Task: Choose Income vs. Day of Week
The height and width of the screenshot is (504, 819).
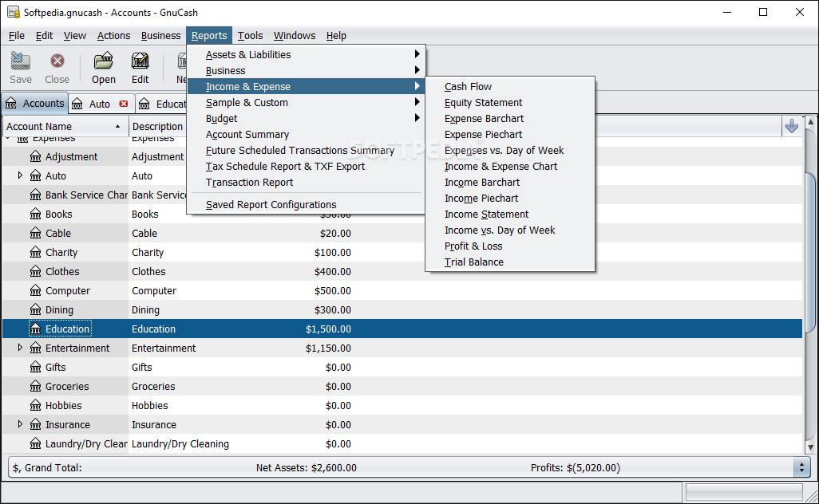Action: (x=510, y=230)
